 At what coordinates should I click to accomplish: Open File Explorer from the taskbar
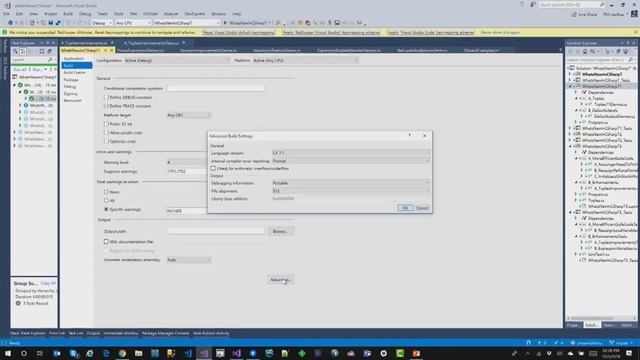coord(138,353)
